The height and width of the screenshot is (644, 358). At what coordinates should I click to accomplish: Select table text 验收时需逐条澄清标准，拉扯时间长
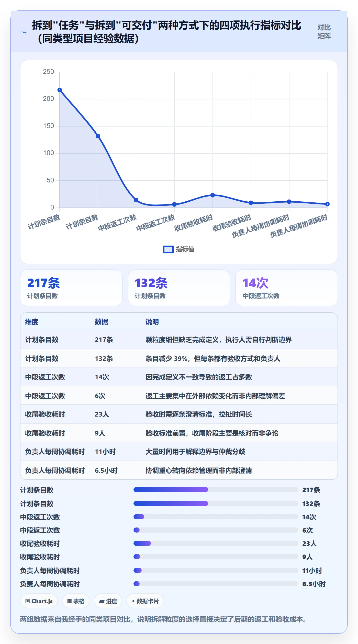click(x=199, y=414)
